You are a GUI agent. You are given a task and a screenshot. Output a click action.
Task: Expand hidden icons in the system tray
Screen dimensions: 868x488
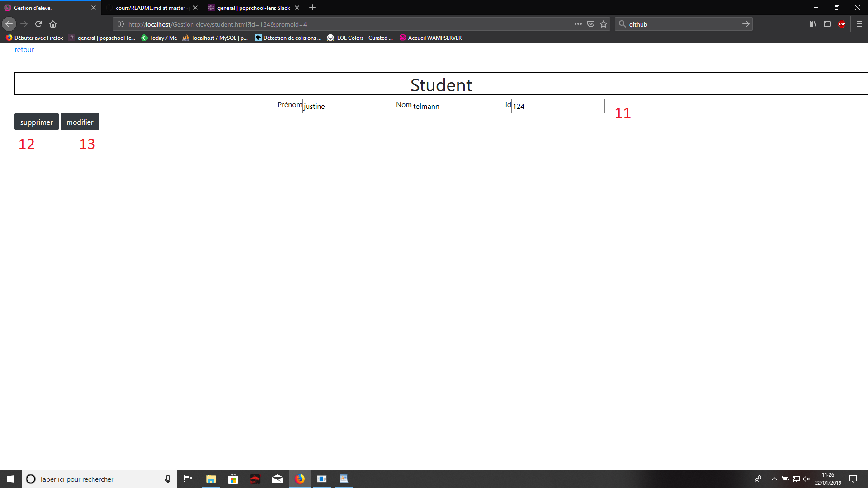[774, 479]
